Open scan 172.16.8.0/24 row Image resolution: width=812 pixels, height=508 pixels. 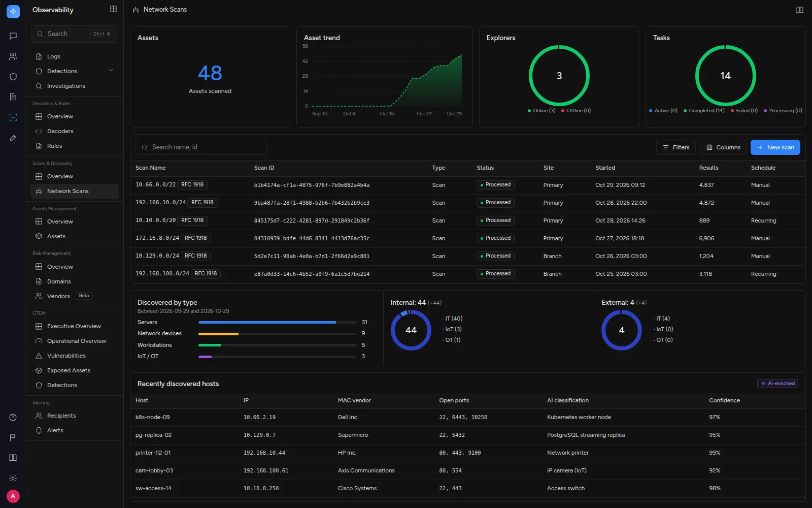[x=467, y=238]
